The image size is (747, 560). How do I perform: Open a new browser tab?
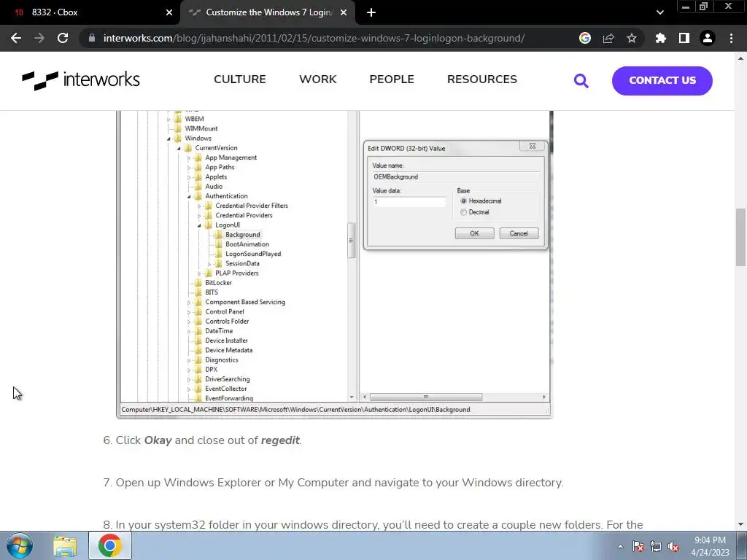pyautogui.click(x=371, y=12)
